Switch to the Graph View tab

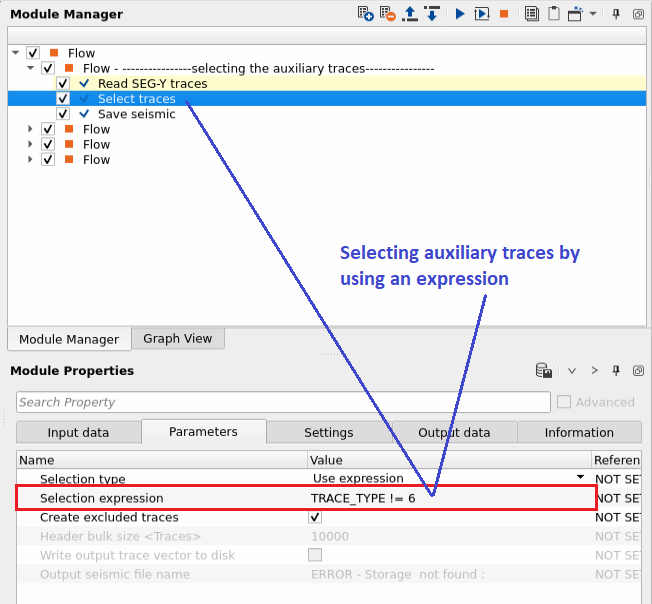coord(177,339)
